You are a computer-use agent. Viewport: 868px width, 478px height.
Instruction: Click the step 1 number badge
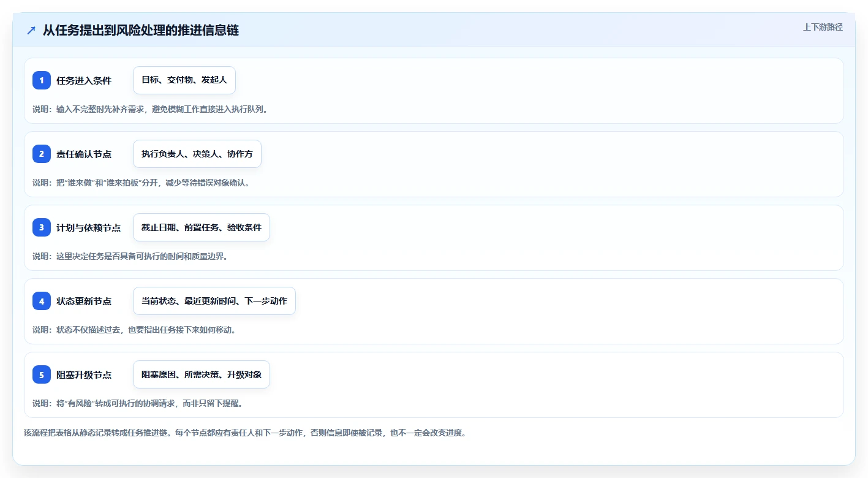click(x=42, y=80)
